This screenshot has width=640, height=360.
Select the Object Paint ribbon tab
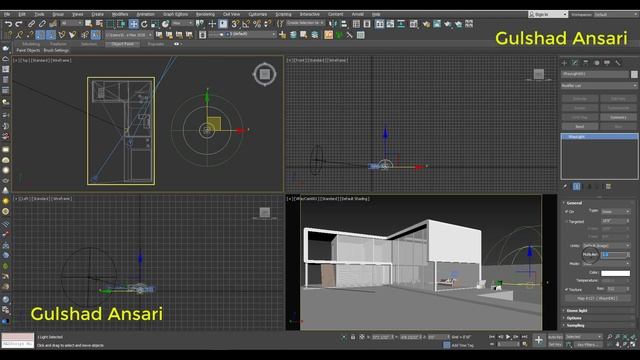coord(122,44)
